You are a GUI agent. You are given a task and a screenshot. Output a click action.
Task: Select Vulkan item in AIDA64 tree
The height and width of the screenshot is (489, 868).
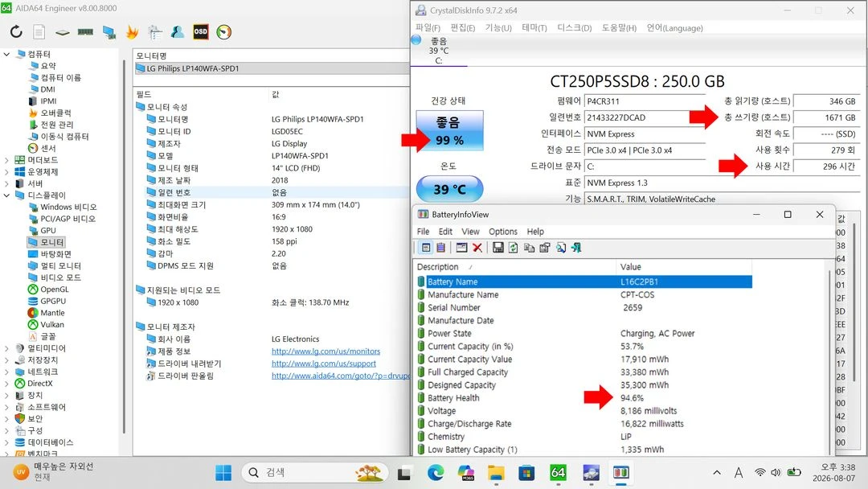[52, 324]
